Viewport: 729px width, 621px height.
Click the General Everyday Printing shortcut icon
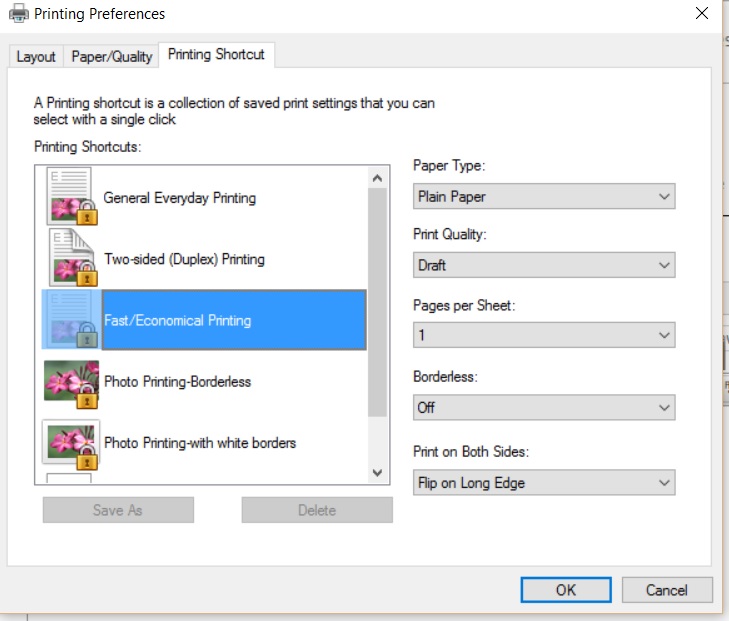[x=72, y=197]
